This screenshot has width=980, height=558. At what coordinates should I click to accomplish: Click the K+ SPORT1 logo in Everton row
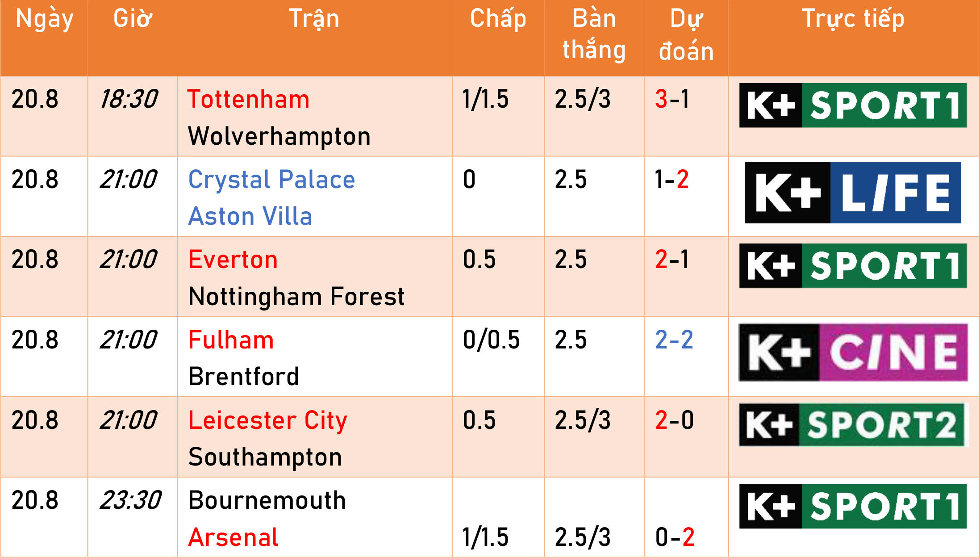point(853,266)
